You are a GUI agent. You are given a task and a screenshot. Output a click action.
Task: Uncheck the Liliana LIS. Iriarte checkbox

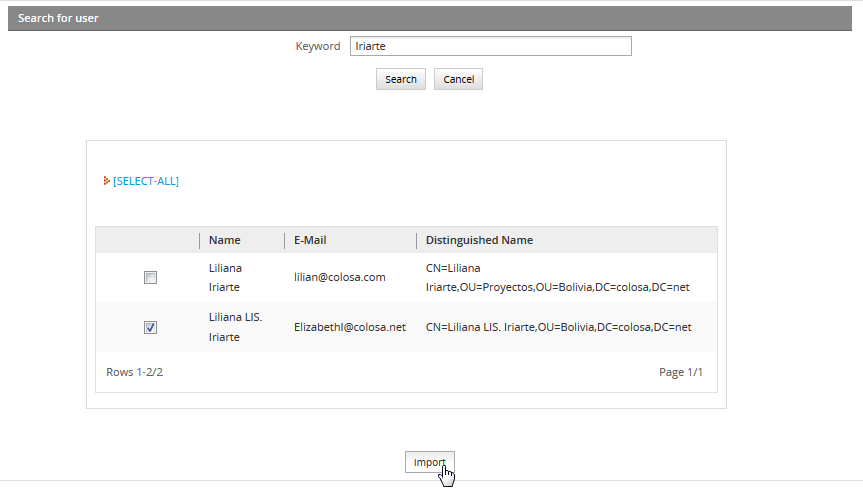(x=150, y=327)
